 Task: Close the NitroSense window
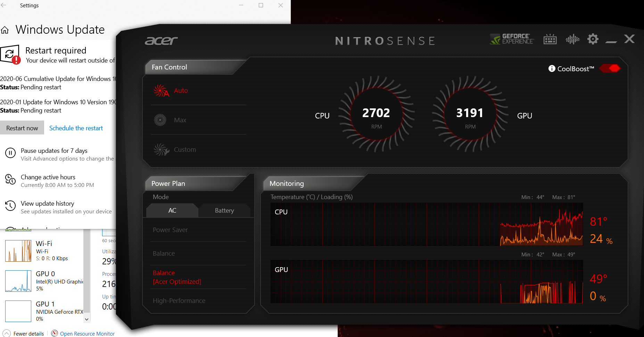pyautogui.click(x=629, y=39)
